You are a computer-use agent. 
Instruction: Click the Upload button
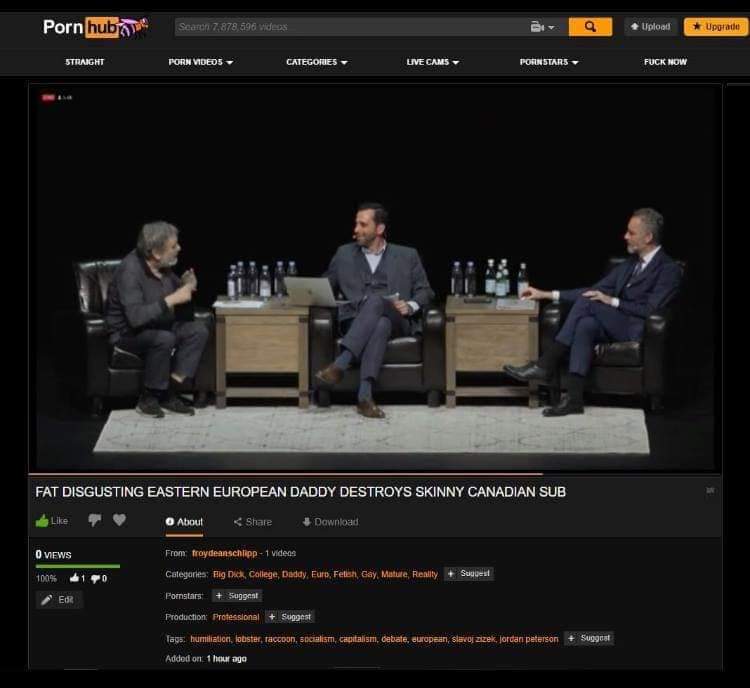[x=651, y=27]
